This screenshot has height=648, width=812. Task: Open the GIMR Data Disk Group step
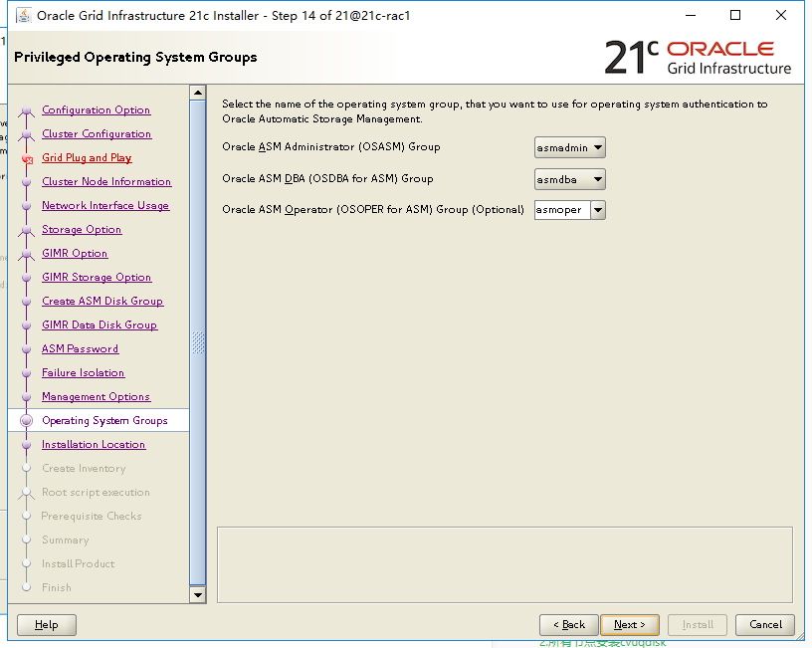point(100,324)
